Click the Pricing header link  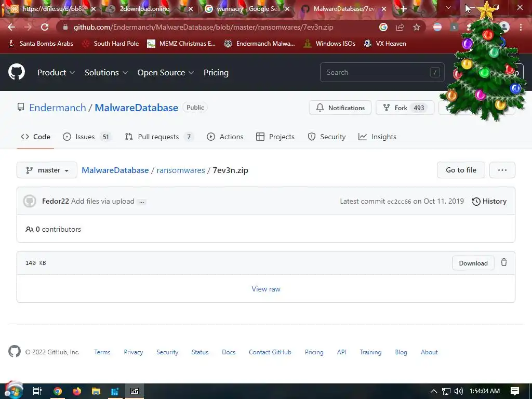click(216, 73)
